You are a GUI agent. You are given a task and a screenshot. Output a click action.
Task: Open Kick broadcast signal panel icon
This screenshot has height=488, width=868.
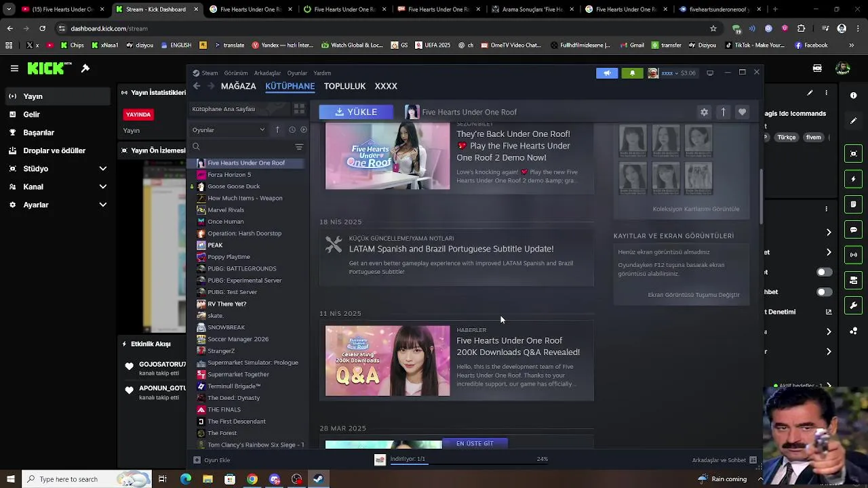(x=854, y=255)
